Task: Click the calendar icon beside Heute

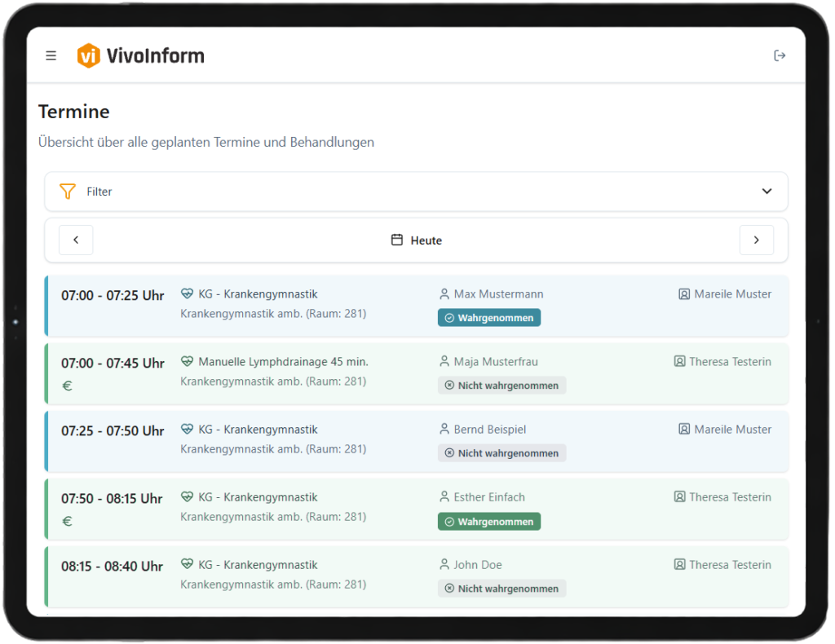Action: click(397, 240)
